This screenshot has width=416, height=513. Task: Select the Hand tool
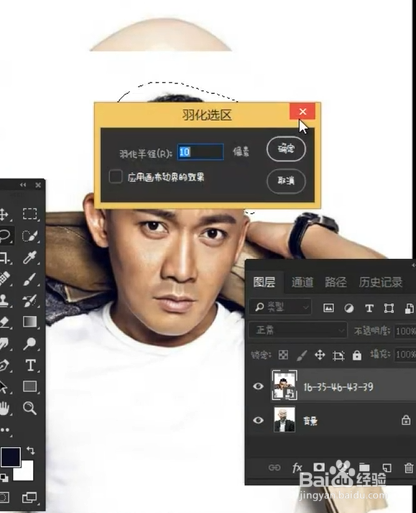[4, 408]
